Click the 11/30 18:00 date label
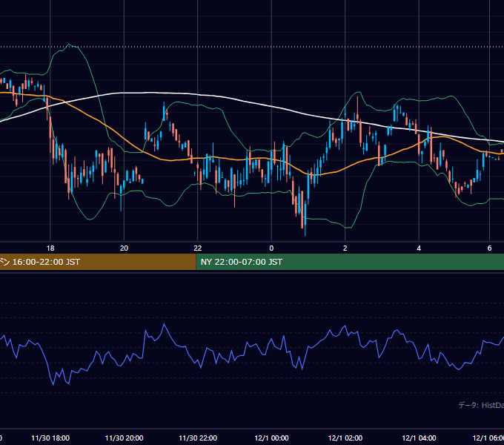Viewport: 504px width, 445px height. (50, 438)
